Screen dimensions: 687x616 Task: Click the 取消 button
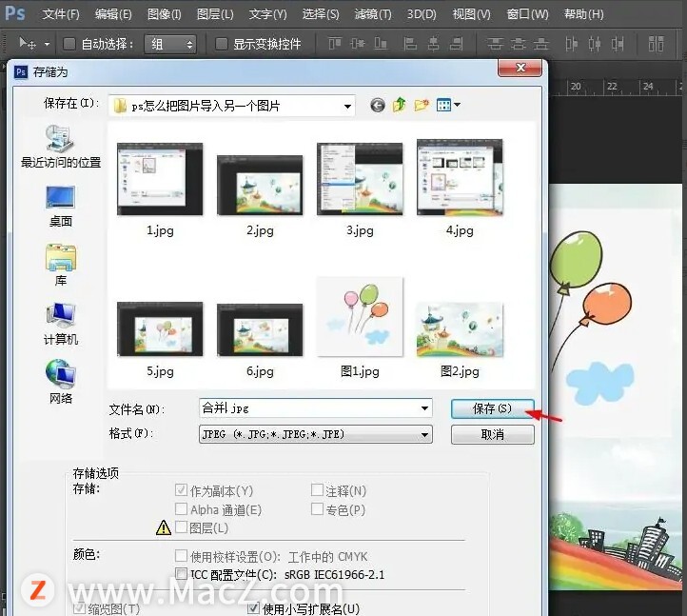coord(493,434)
